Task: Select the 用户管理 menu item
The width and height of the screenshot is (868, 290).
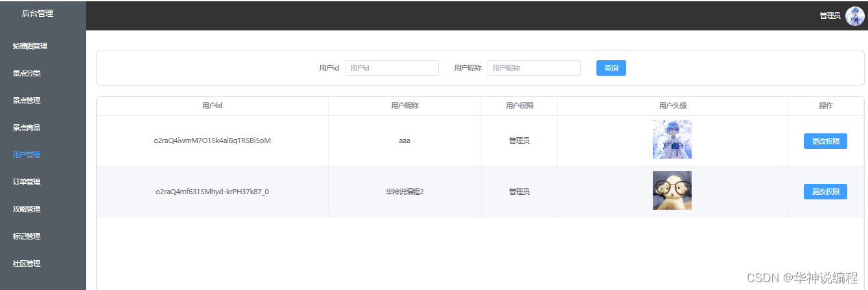Action: [x=27, y=155]
